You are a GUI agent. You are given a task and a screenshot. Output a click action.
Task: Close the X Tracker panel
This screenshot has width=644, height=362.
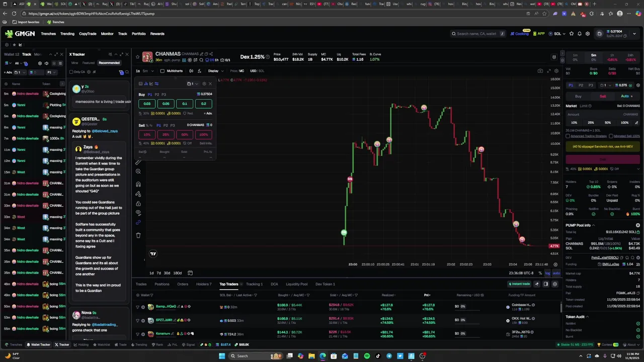point(127,54)
